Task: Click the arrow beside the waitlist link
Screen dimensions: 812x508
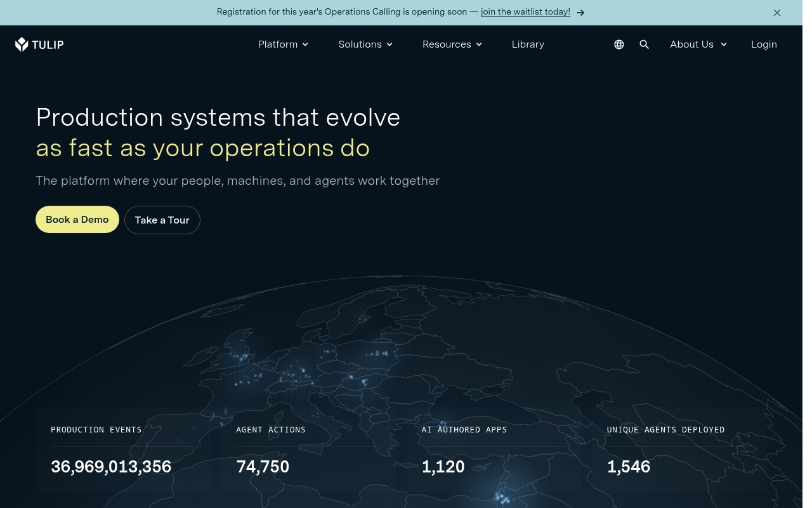Action: pyautogui.click(x=580, y=13)
